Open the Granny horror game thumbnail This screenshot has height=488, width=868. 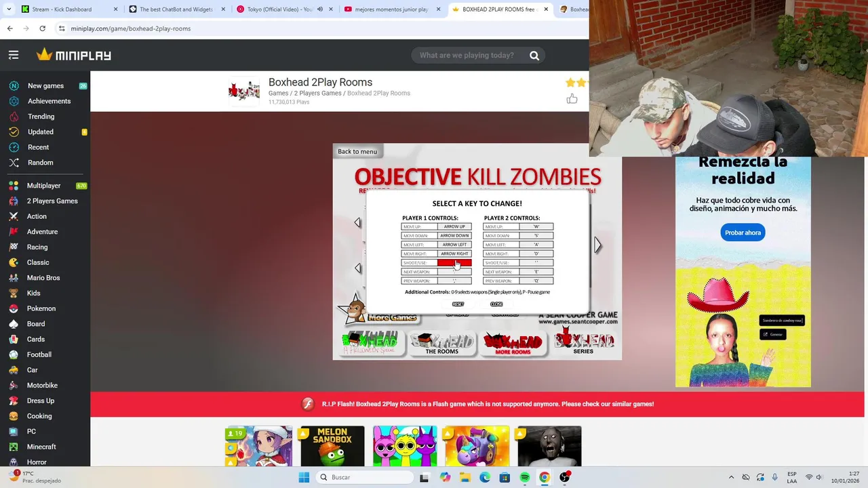(549, 446)
